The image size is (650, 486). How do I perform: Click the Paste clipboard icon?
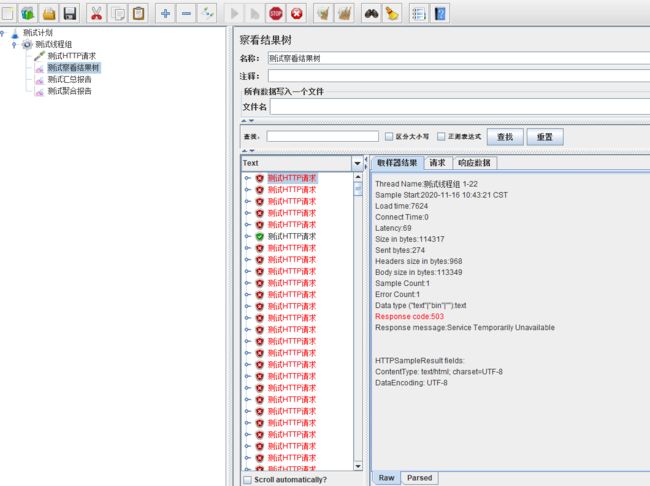[x=139, y=14]
